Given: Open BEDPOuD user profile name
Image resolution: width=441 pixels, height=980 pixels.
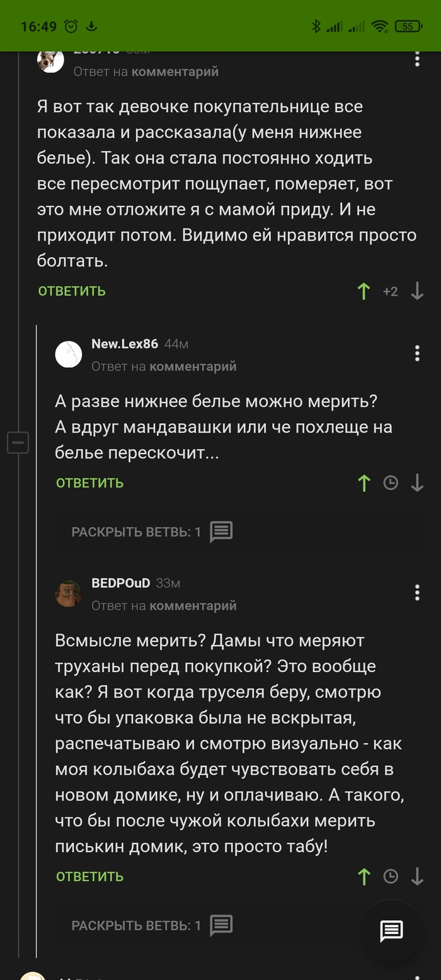Looking at the screenshot, I should 121,583.
